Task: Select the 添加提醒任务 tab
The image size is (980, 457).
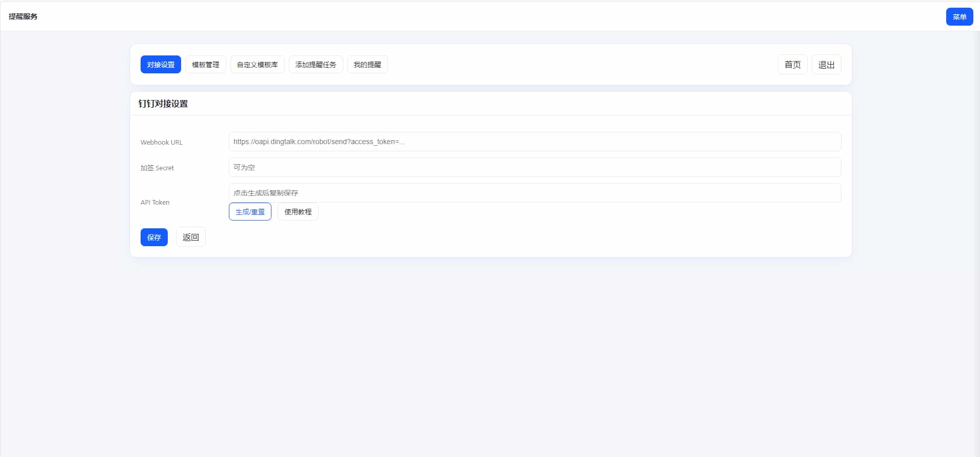Action: pos(316,65)
